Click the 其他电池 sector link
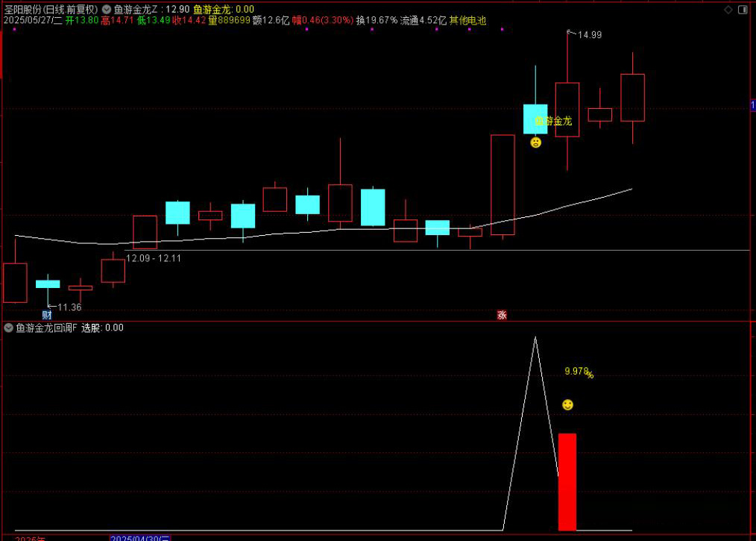Image resolution: width=756 pixels, height=541 pixels. click(x=467, y=21)
